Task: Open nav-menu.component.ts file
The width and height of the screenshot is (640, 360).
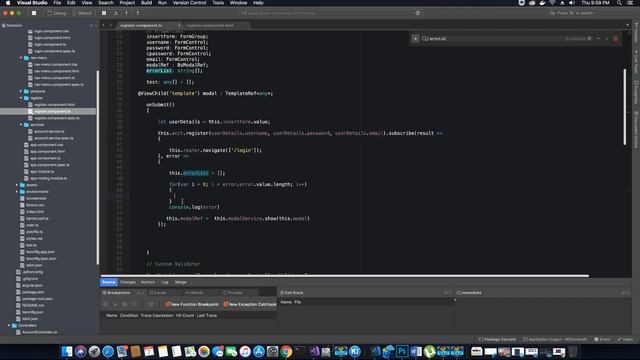Action: click(x=54, y=78)
